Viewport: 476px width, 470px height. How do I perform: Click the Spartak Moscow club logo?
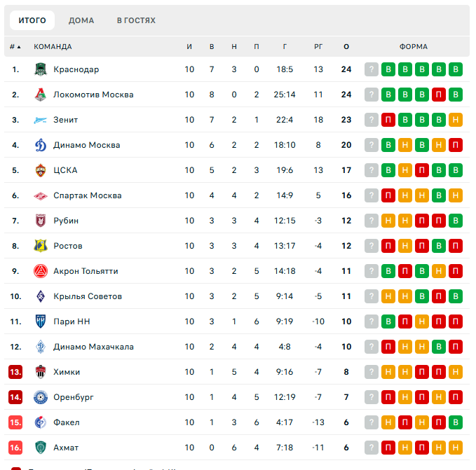40,195
